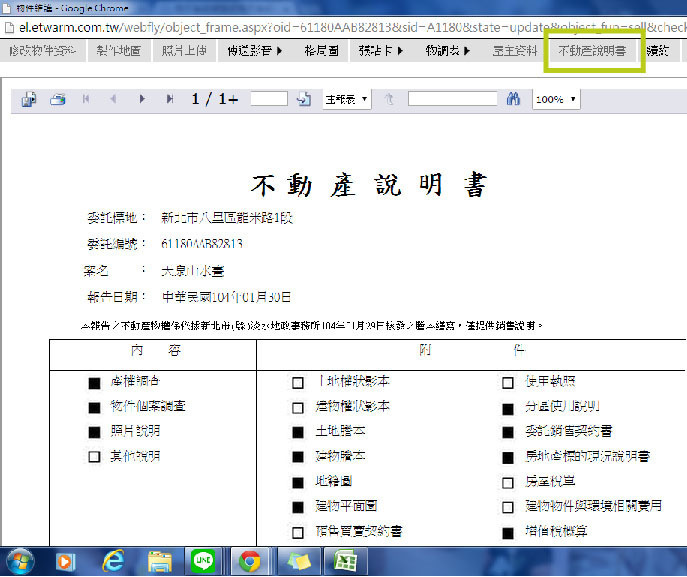This screenshot has height=577, width=687.
Task: Toggle the 房地產標的現況說明書 checkbox
Action: (508, 458)
